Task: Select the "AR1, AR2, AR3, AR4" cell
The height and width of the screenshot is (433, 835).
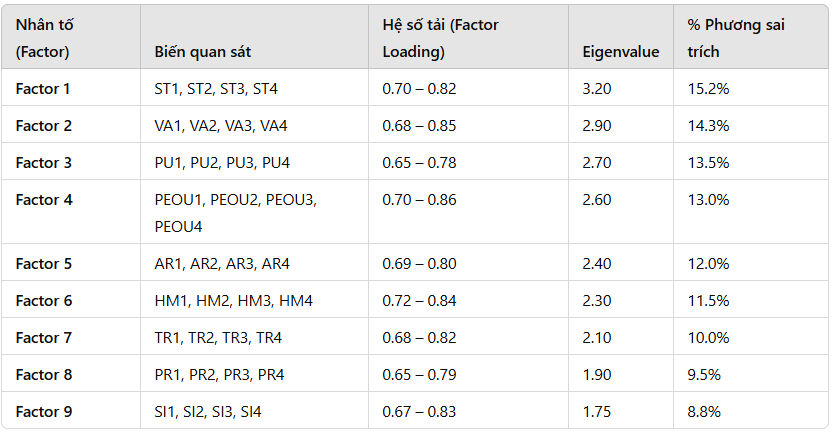Action: point(220,264)
